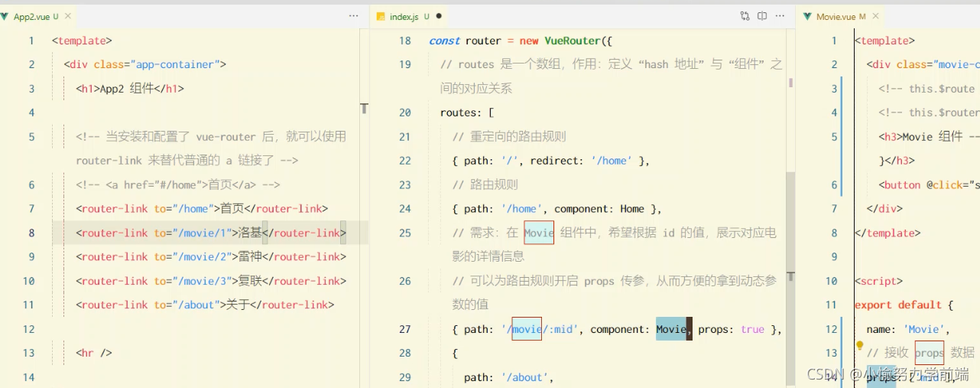Screen dimensions: 980x388
Task: Click the '// 重定向的路由规则' comment
Action: [509, 137]
